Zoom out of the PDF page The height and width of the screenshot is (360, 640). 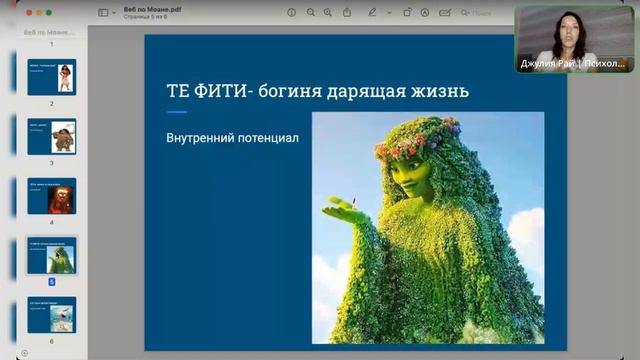tap(311, 13)
